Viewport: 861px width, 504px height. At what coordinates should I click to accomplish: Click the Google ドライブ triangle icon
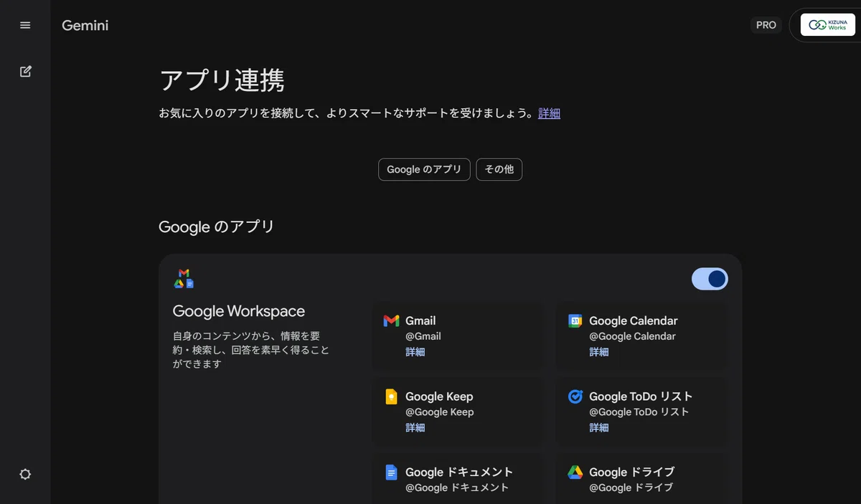click(x=575, y=472)
